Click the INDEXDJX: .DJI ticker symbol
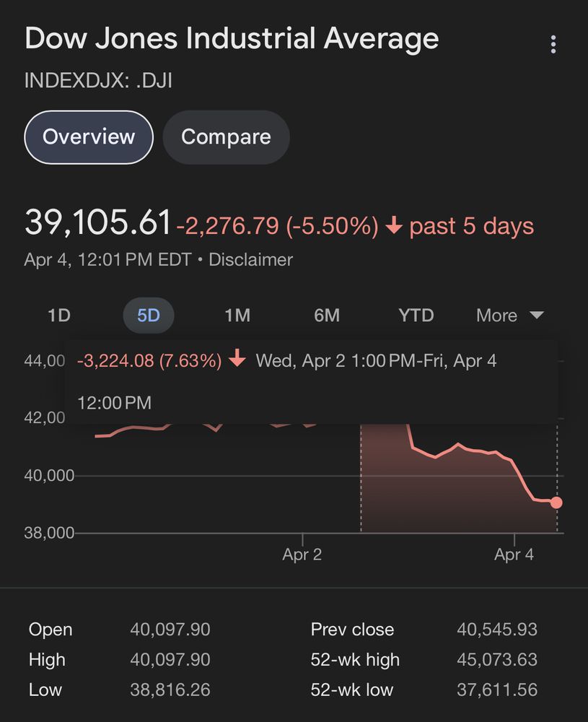Viewport: 588px width, 722px height. [98, 80]
